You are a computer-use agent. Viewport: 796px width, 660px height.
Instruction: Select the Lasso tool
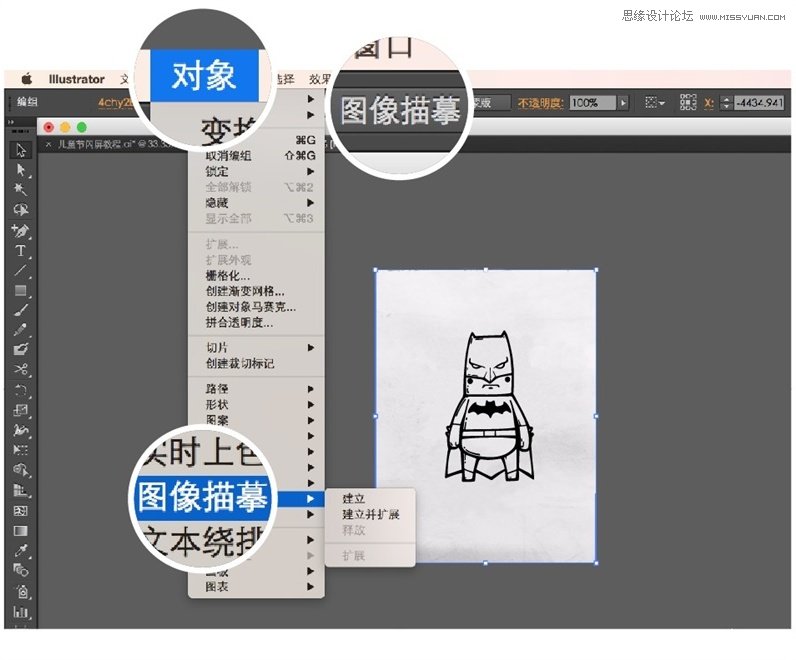pos(21,210)
